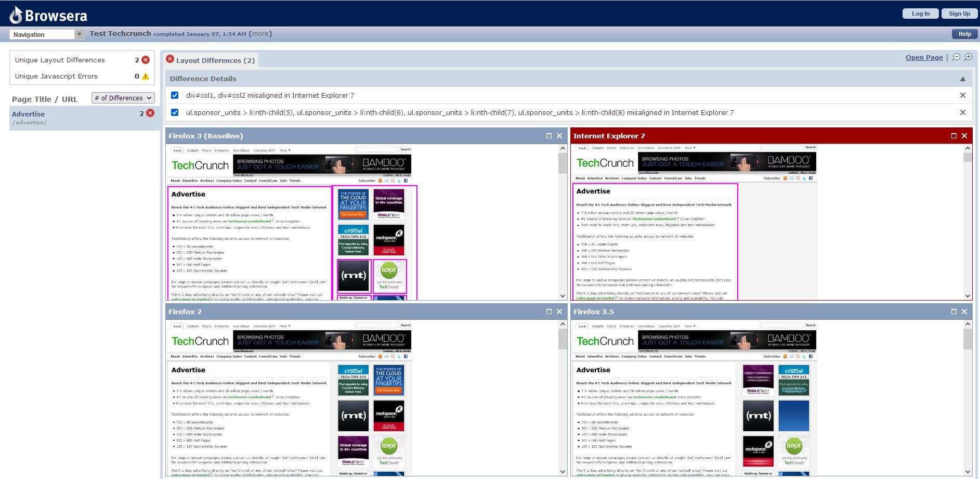Maximize the Internet Explorer 7 panel

pyautogui.click(x=953, y=136)
